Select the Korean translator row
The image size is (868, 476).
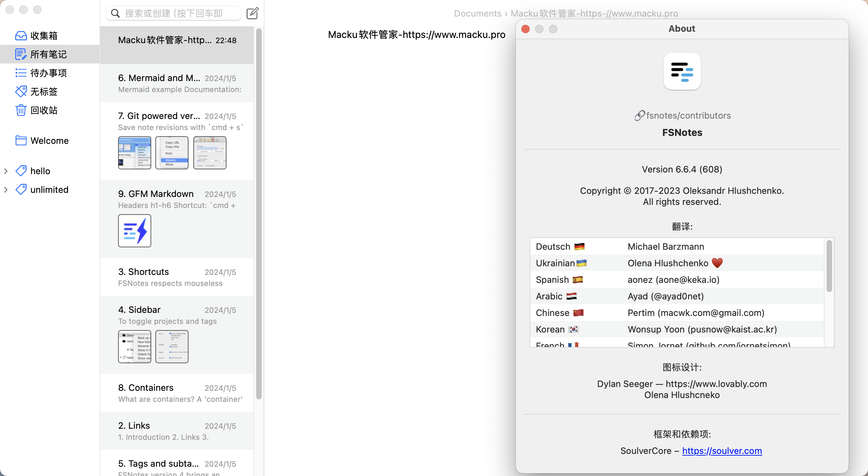pyautogui.click(x=677, y=329)
